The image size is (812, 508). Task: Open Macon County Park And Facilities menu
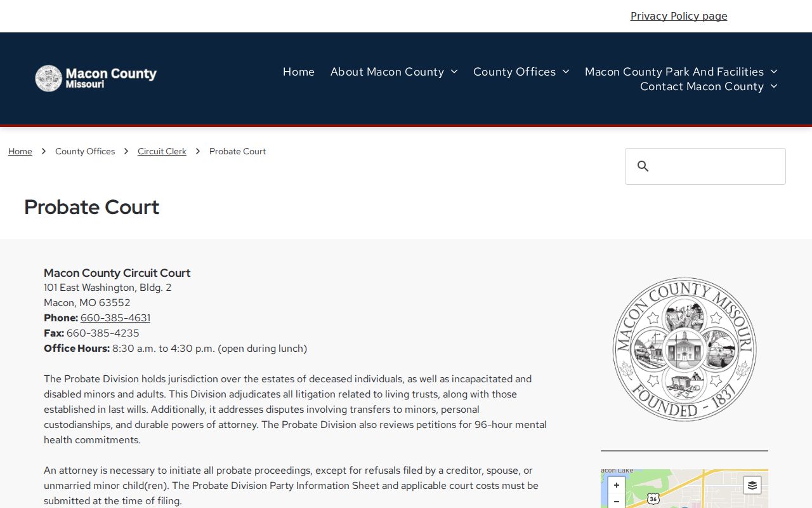pyautogui.click(x=674, y=72)
